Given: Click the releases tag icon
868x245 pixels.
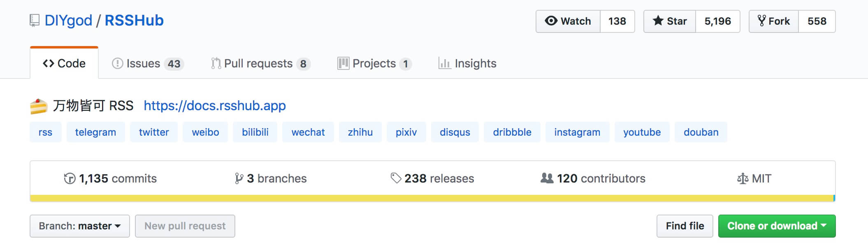Looking at the screenshot, I should (x=396, y=178).
